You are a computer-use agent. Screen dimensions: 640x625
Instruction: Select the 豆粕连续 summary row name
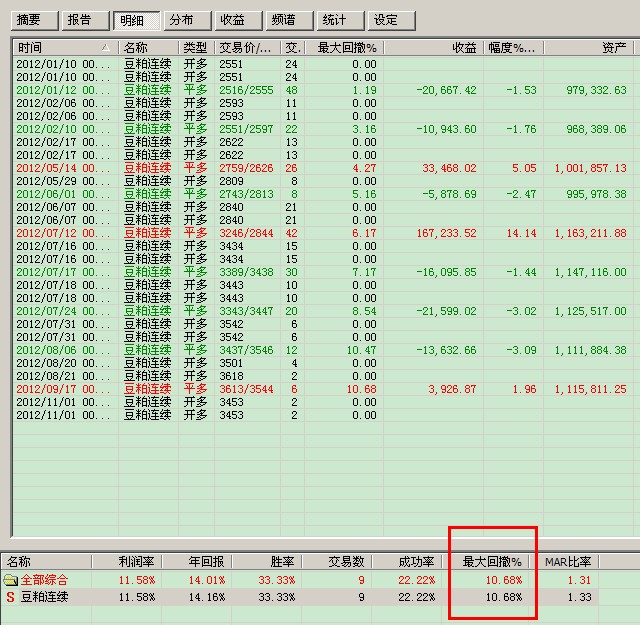(44, 597)
